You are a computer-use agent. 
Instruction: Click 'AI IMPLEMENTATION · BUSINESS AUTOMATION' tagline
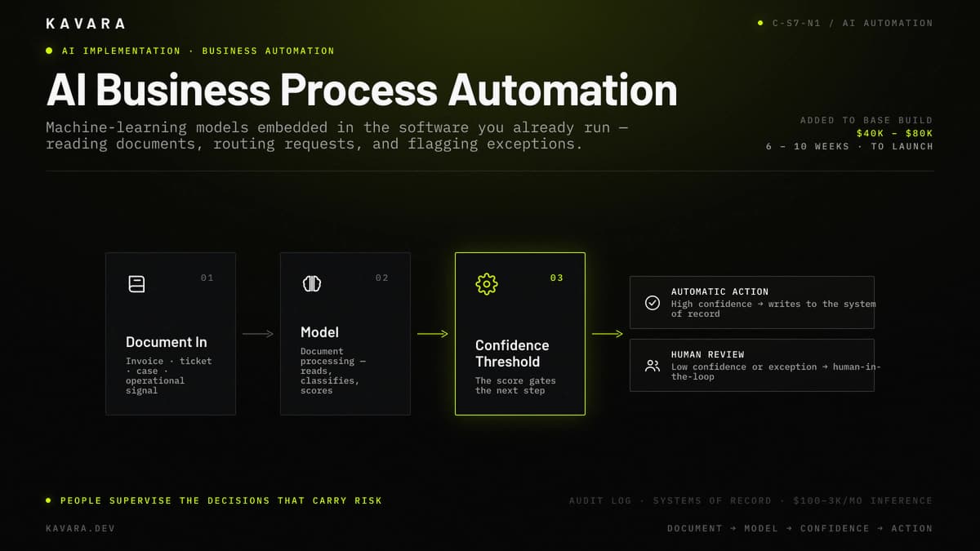tap(198, 51)
